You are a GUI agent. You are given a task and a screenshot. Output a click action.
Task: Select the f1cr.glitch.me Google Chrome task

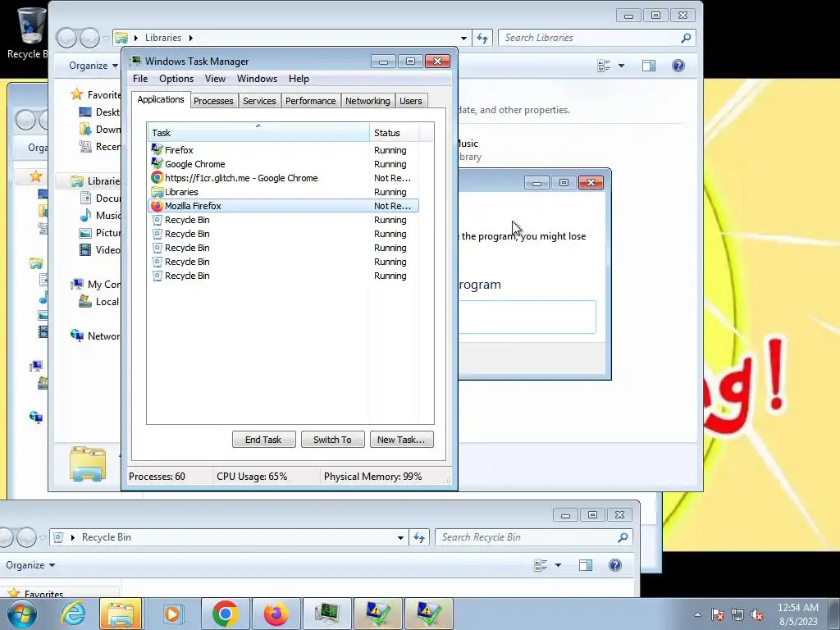(x=283, y=178)
